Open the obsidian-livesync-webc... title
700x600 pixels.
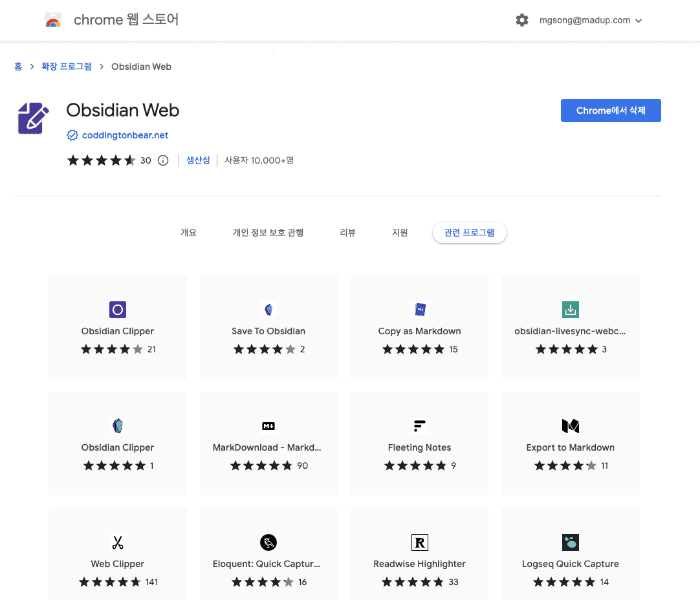[x=570, y=331]
